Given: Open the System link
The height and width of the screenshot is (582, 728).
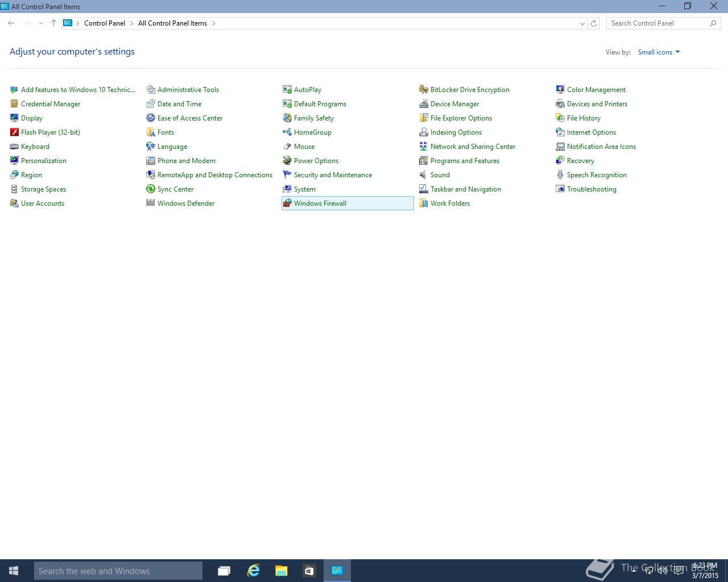Looking at the screenshot, I should point(305,189).
